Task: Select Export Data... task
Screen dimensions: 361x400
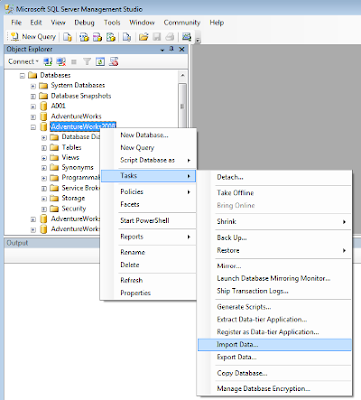Action: [236, 357]
